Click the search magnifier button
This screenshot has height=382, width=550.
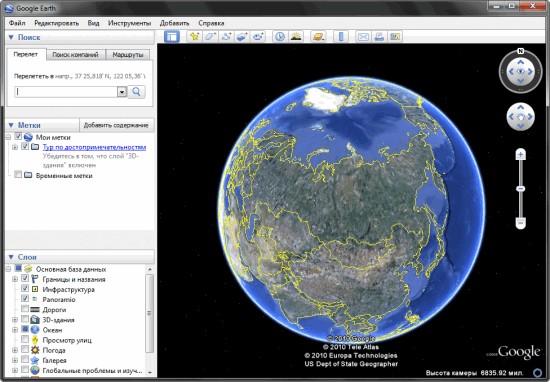136,92
